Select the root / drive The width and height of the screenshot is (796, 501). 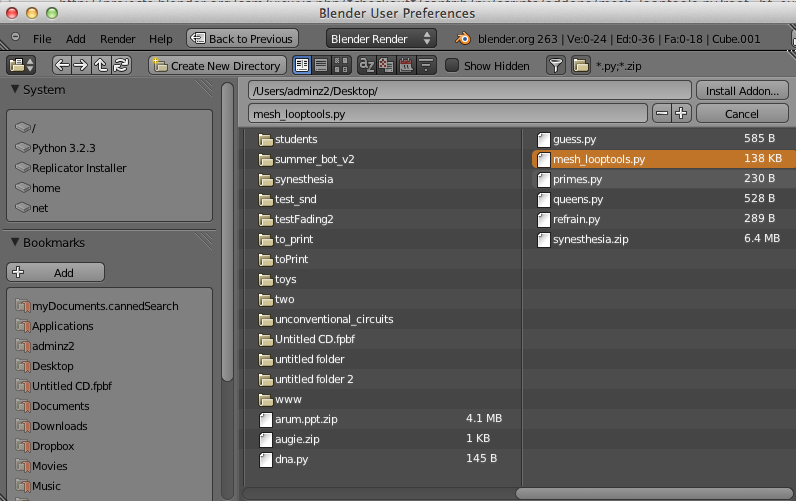(109, 128)
